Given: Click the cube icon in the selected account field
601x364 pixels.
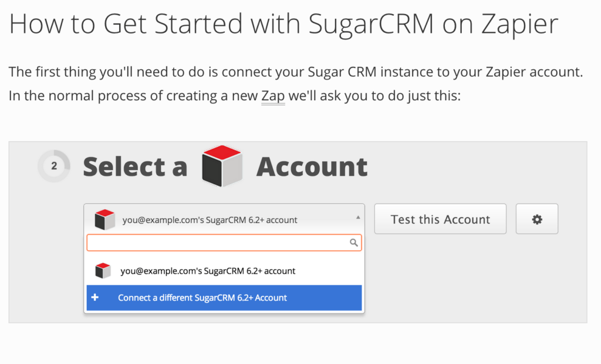Looking at the screenshot, I should [x=104, y=220].
